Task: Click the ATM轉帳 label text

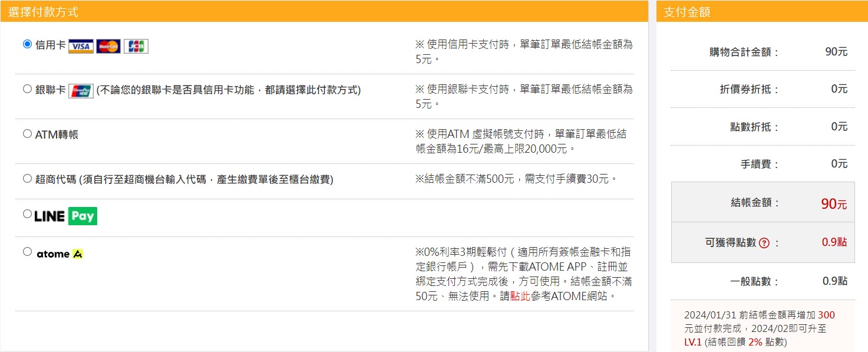Action: (57, 135)
